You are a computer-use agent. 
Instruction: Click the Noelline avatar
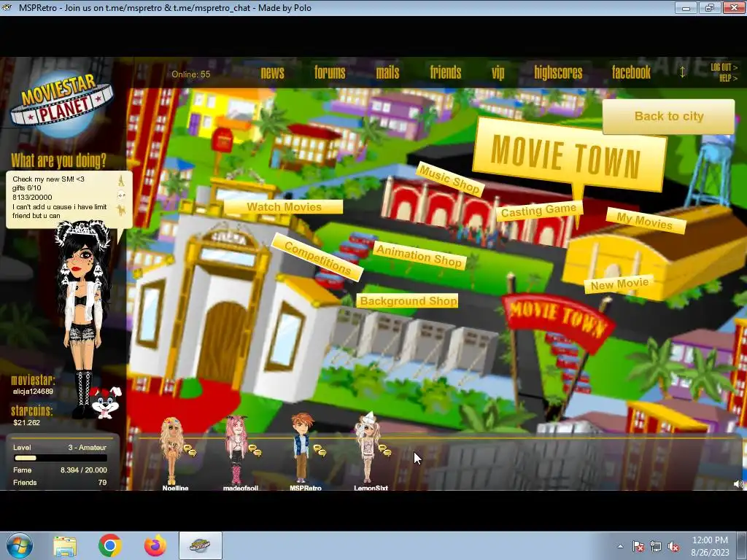pos(172,450)
